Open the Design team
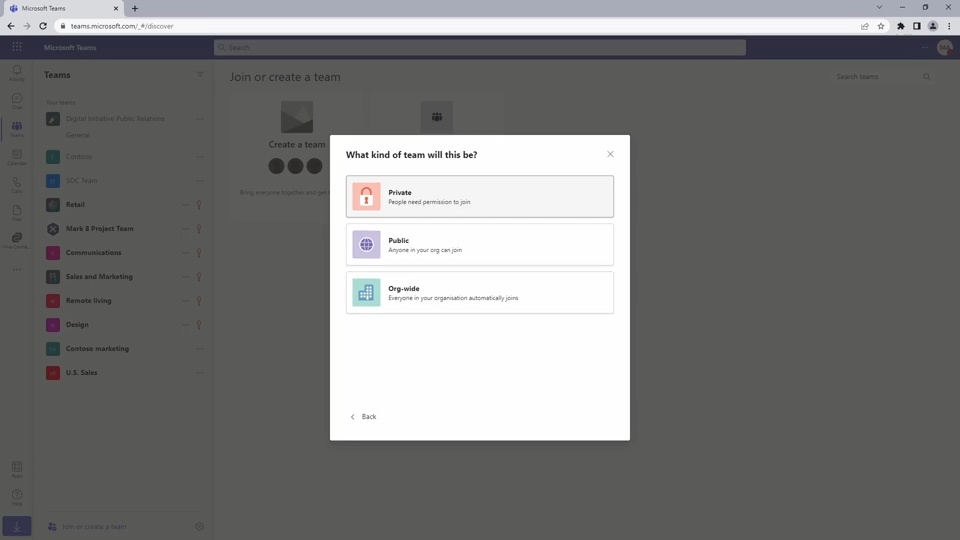Screen dimensions: 960x540 (x=77, y=324)
